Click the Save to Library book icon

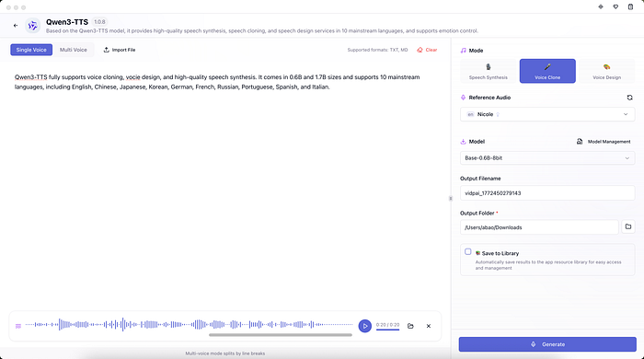click(x=477, y=253)
